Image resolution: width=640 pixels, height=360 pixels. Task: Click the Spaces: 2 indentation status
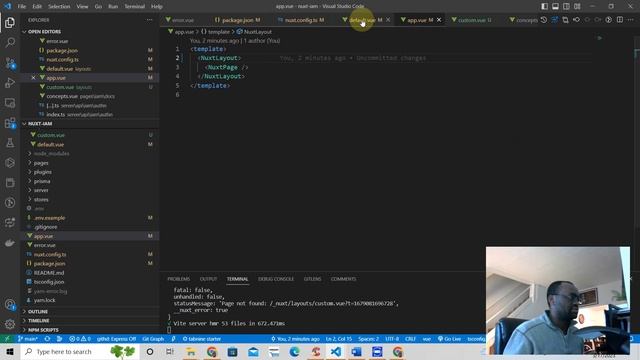coord(369,339)
